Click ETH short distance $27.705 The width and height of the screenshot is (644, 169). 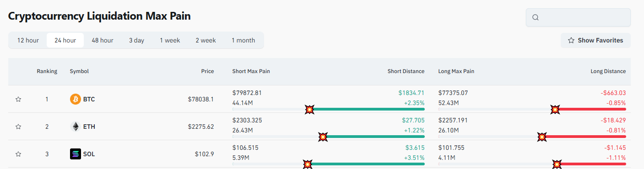pyautogui.click(x=413, y=120)
